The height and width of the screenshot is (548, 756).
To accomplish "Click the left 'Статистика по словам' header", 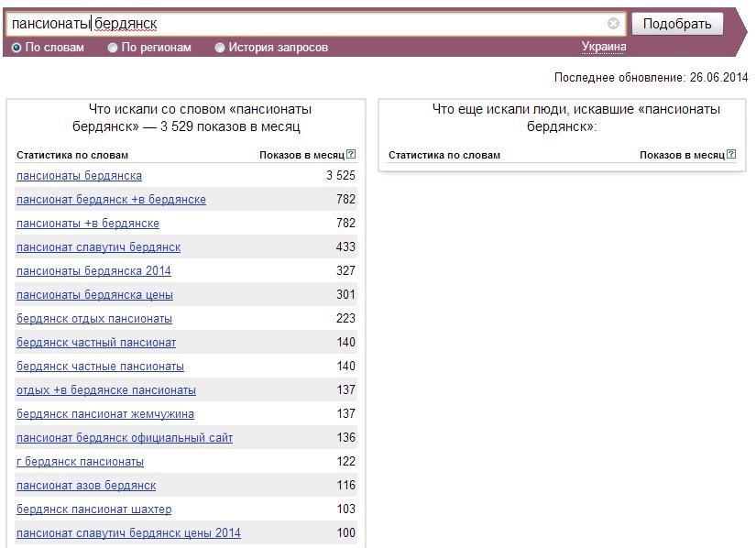I will coord(72,155).
